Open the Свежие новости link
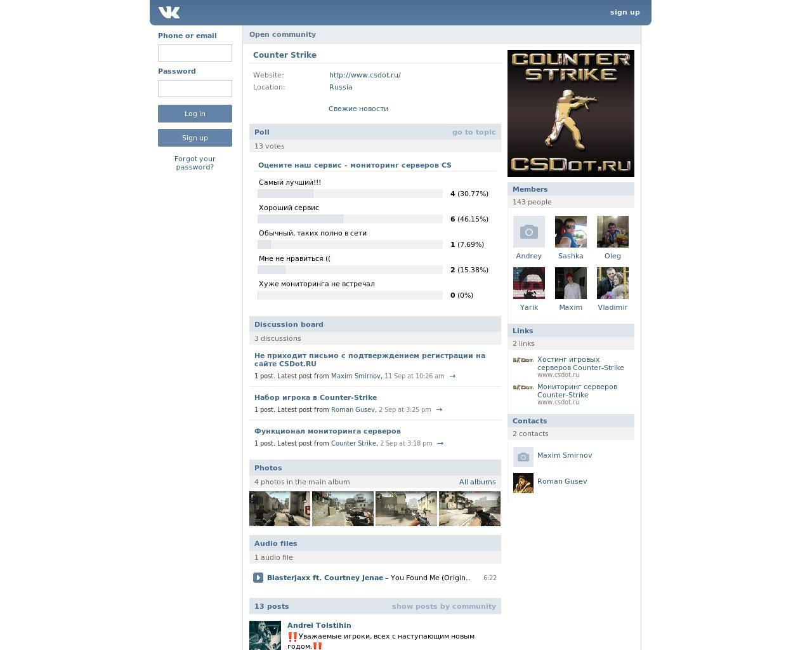 coord(358,109)
